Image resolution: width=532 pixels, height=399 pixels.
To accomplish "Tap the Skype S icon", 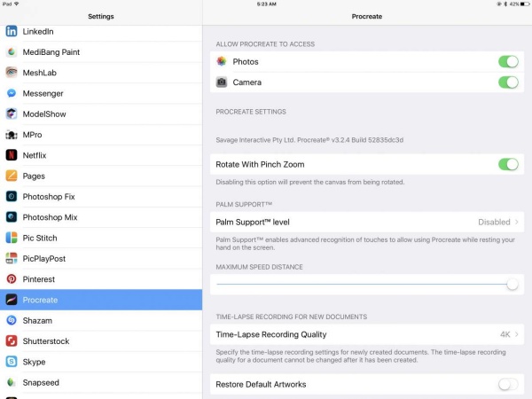I will tap(12, 362).
